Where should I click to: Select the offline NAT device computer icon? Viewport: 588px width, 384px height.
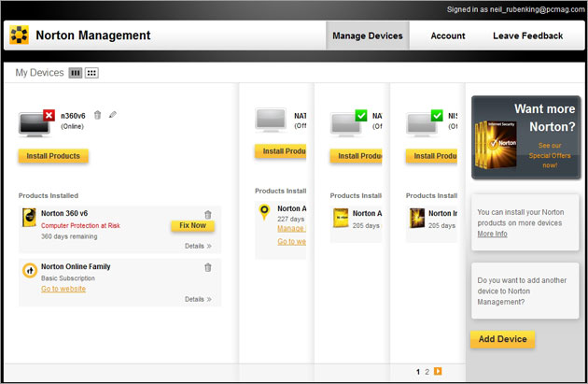click(271, 121)
